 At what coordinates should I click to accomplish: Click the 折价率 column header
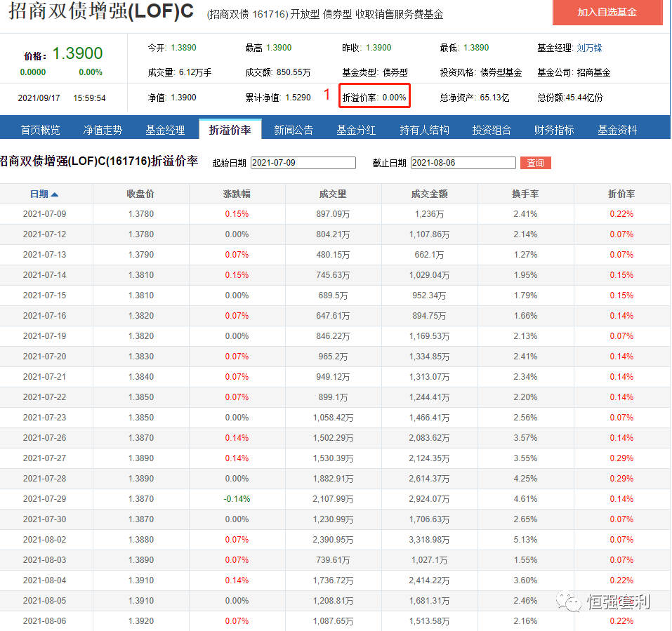[621, 194]
